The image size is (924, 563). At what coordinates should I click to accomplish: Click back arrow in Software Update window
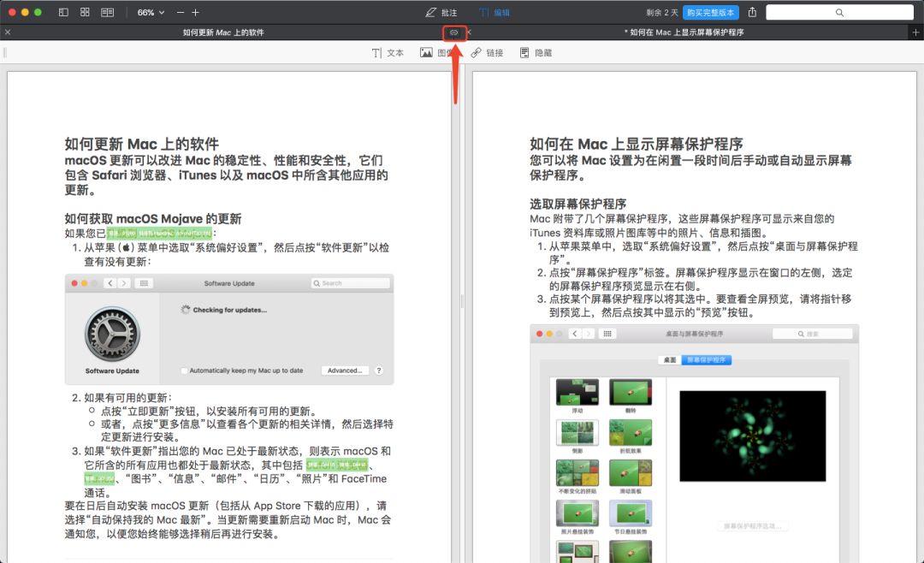click(110, 283)
